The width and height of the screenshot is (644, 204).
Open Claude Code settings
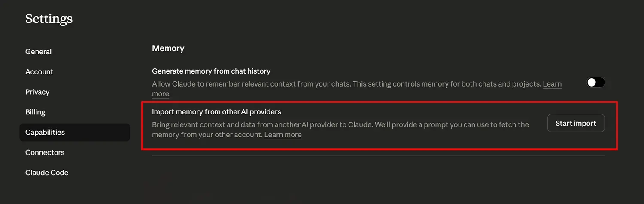(x=47, y=173)
